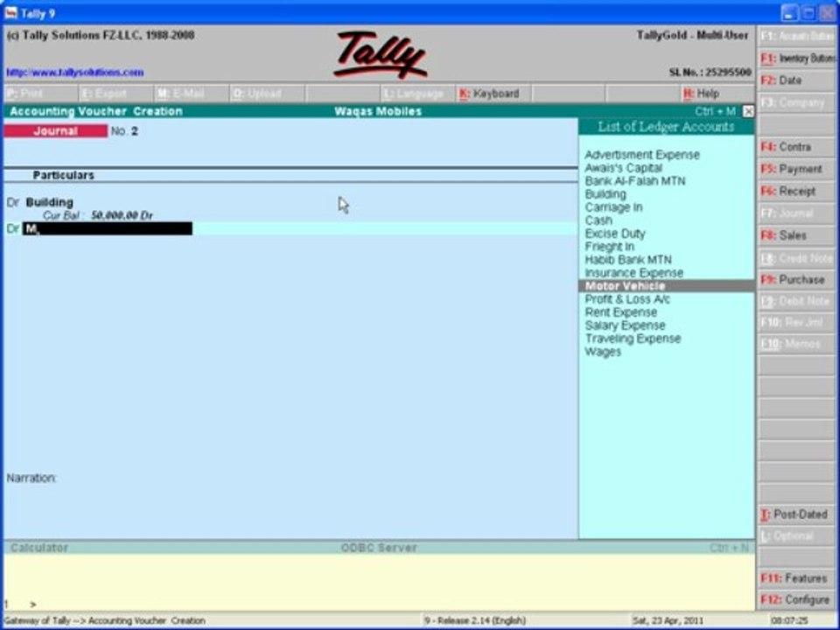Switch to Contra voucher
The height and width of the screenshot is (630, 840).
797,147
